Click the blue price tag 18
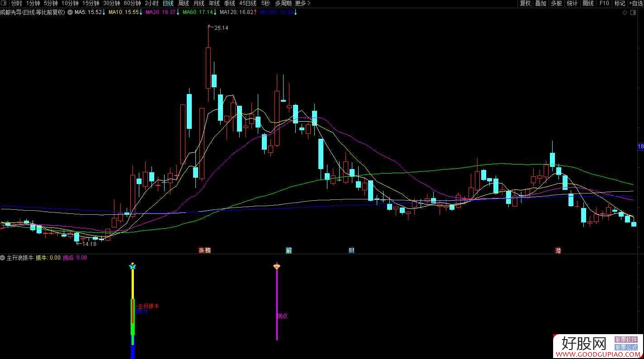 point(640,146)
